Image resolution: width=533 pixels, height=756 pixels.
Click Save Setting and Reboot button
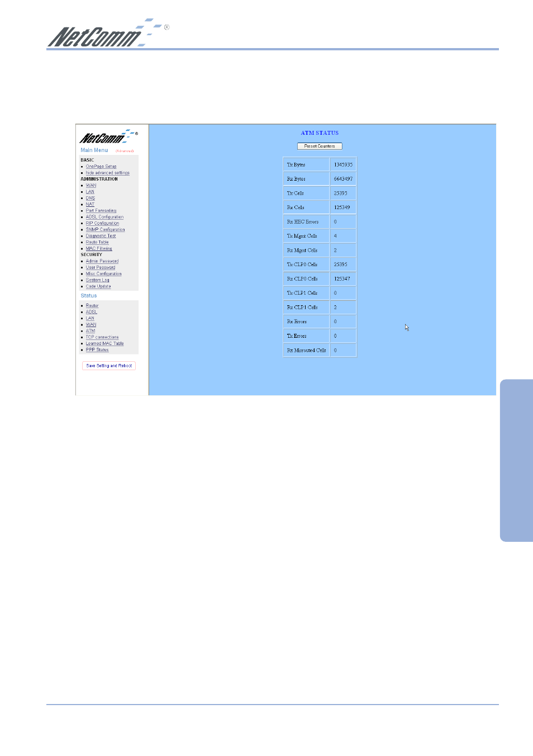109,366
